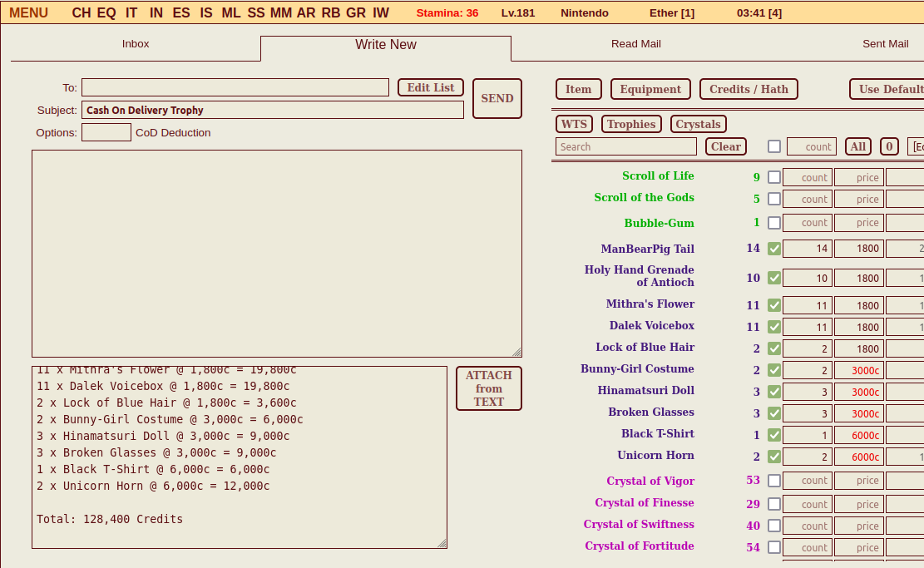Open the EQ shortcut
The width and height of the screenshot is (924, 568).
[x=106, y=13]
